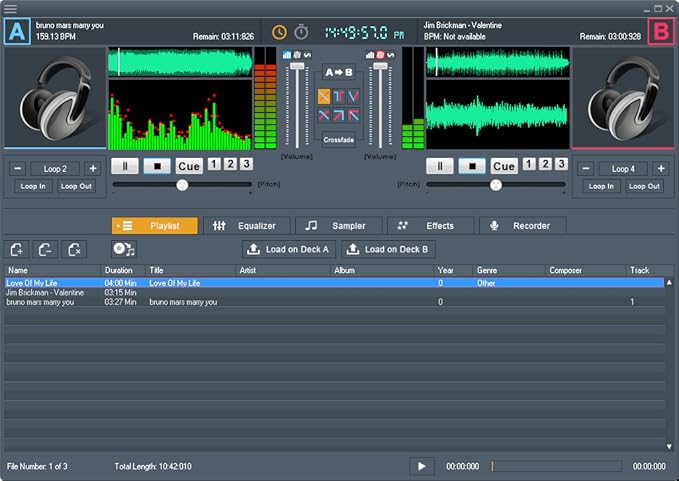Click the orange clock icon
Image resolution: width=679 pixels, height=481 pixels.
click(x=279, y=32)
